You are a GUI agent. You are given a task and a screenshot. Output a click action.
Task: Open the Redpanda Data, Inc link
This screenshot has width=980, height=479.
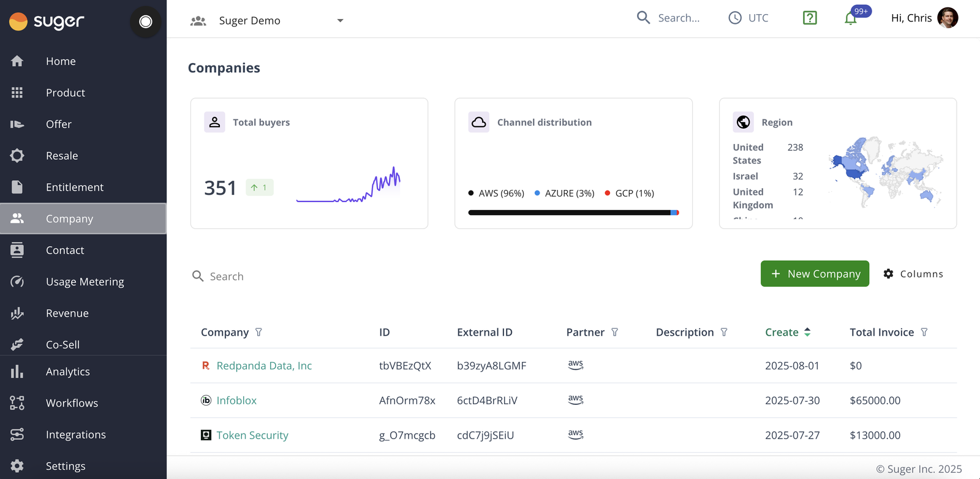[x=264, y=366]
